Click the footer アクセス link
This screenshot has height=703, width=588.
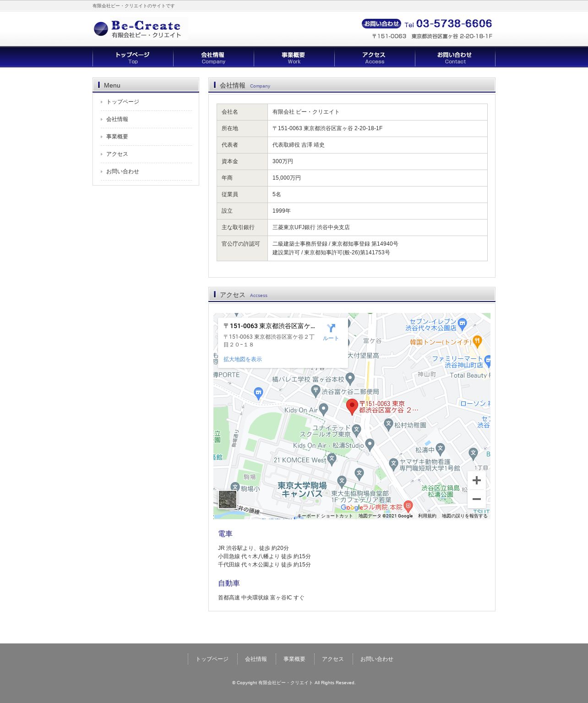pos(333,659)
